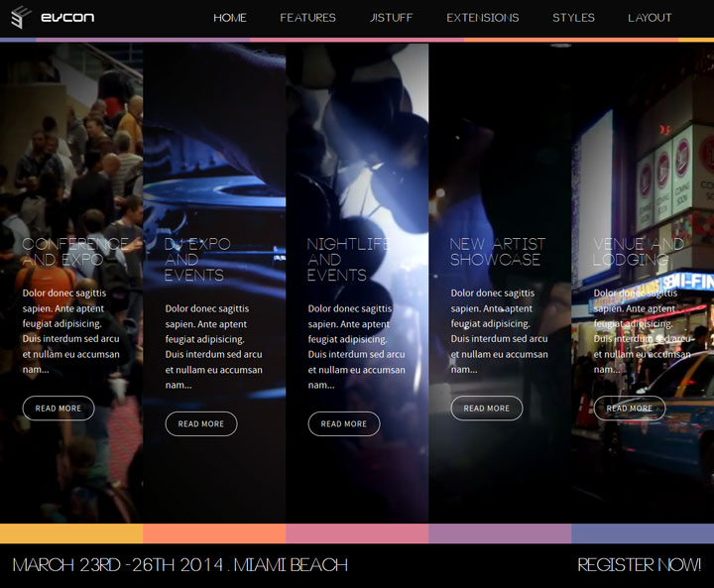Select the JSTUFF navigation item
Viewport: 714px width, 588px height.
point(391,18)
